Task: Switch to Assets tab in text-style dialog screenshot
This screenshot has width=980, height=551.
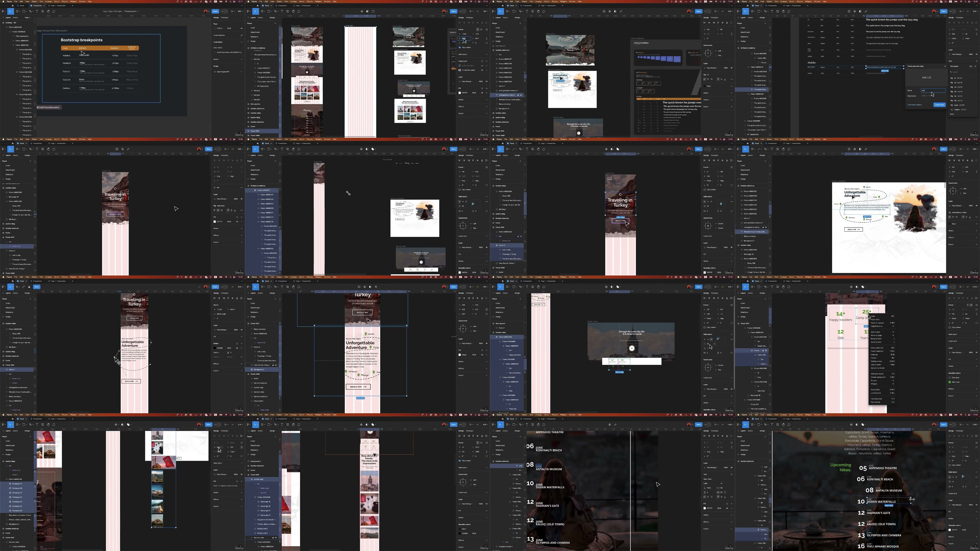Action: point(750,17)
